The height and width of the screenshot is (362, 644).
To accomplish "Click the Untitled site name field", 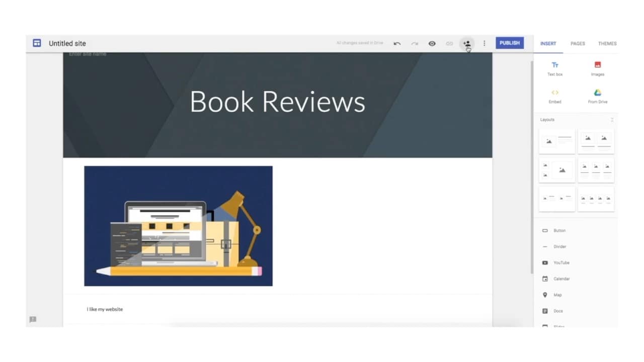I will (67, 43).
